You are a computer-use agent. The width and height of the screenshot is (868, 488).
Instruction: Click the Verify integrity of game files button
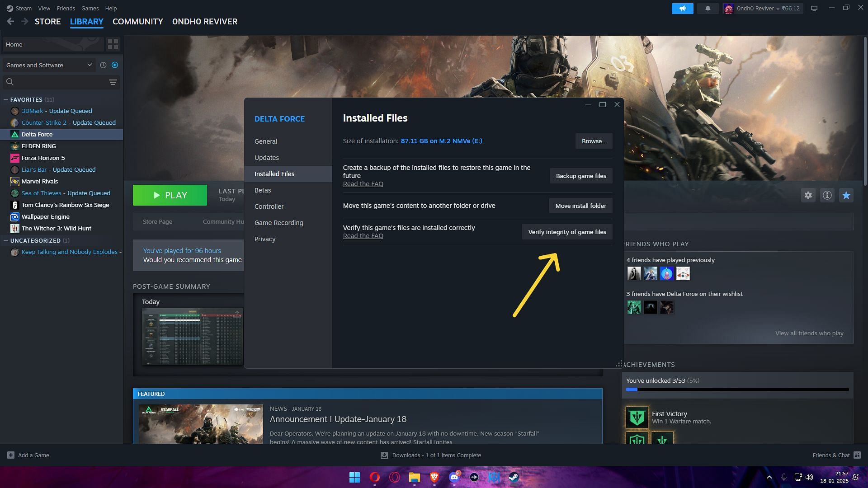[x=567, y=232]
